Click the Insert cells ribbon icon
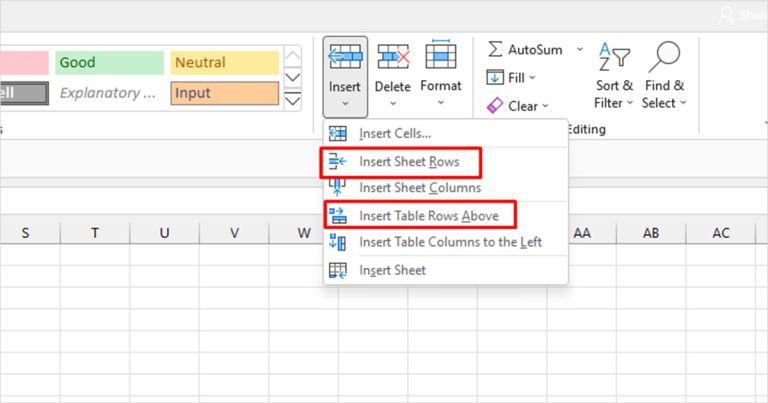 click(345, 57)
